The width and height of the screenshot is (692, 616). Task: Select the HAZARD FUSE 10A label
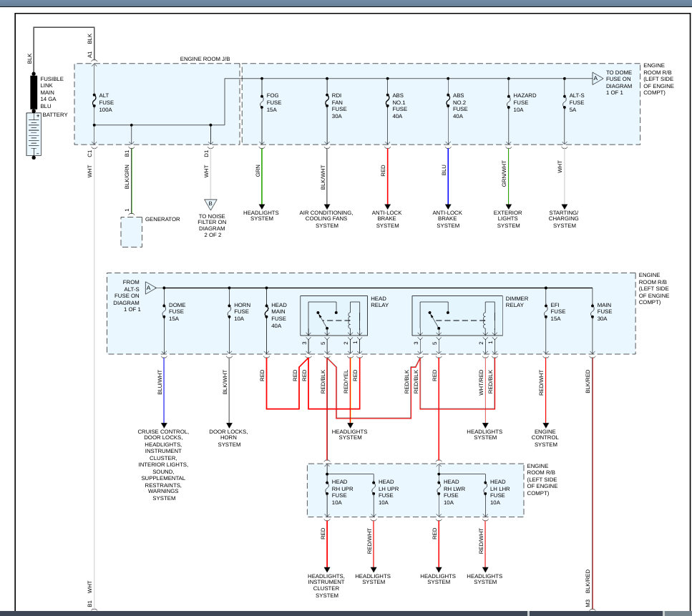tap(525, 102)
